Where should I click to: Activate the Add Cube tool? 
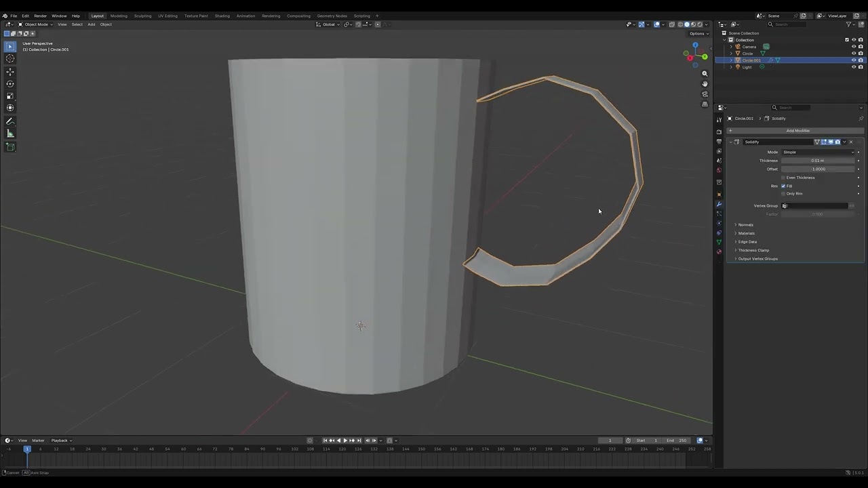point(10,147)
